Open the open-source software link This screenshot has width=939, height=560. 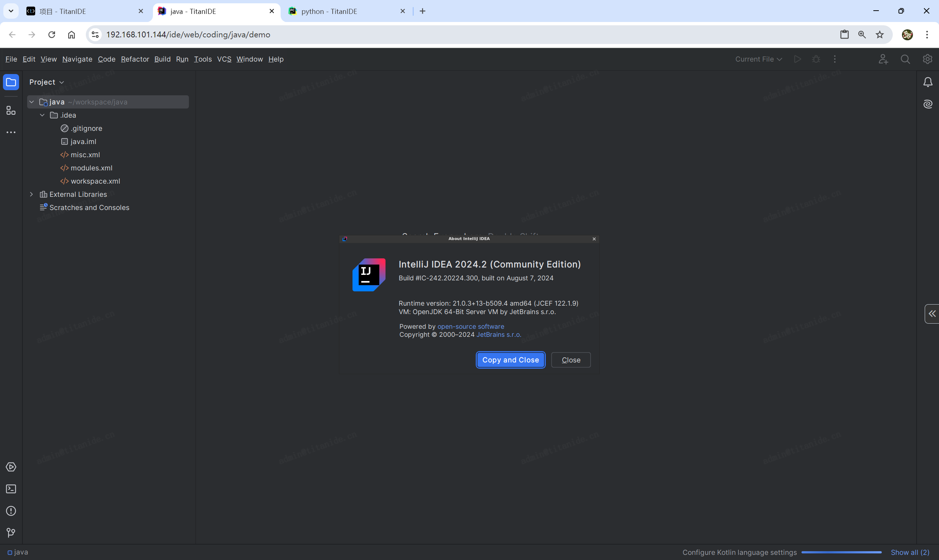tap(471, 327)
